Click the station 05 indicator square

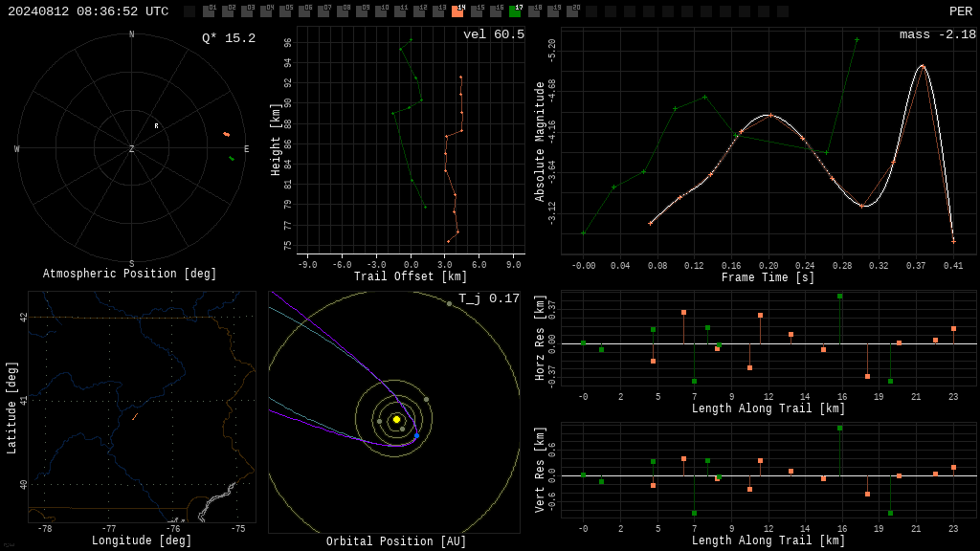(x=285, y=11)
